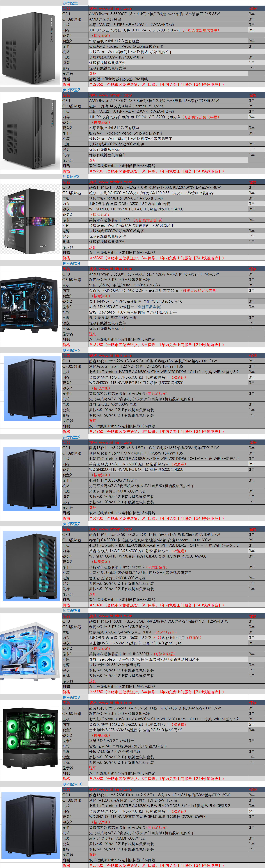
Task: Select the JUHOR 星辰 DDR4-3600 32G memory row
Action: (x=163, y=638)
